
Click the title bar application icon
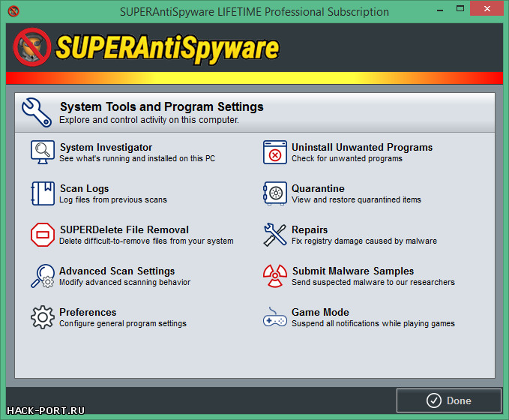click(x=13, y=11)
